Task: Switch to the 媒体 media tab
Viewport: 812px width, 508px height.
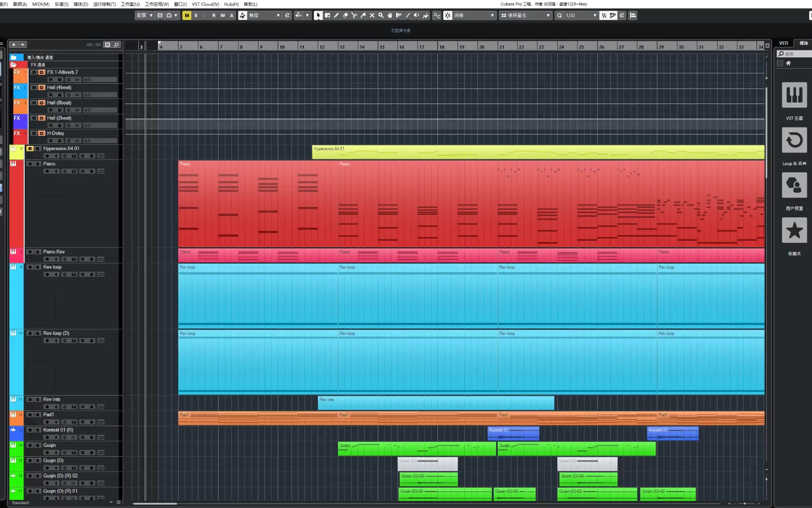Action: click(x=804, y=43)
